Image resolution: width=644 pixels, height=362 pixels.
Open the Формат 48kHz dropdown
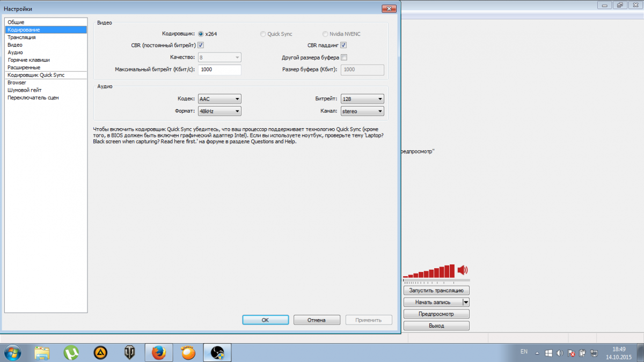219,111
